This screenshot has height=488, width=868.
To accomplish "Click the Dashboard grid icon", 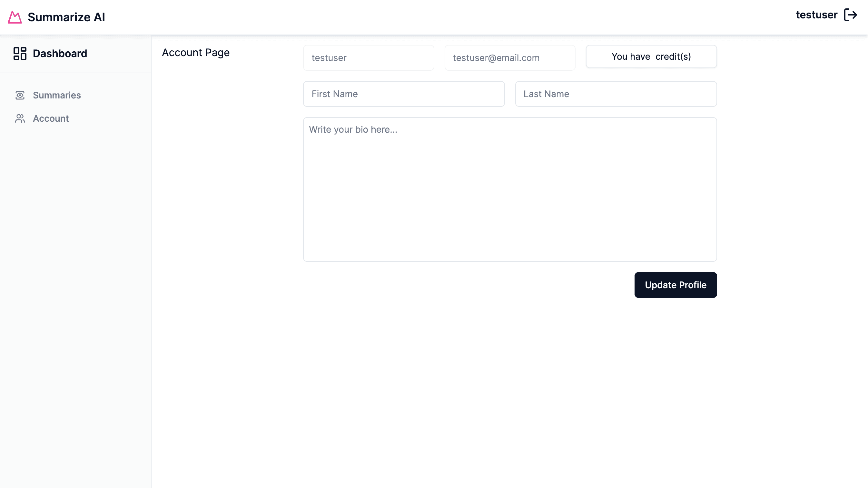I will tap(20, 53).
